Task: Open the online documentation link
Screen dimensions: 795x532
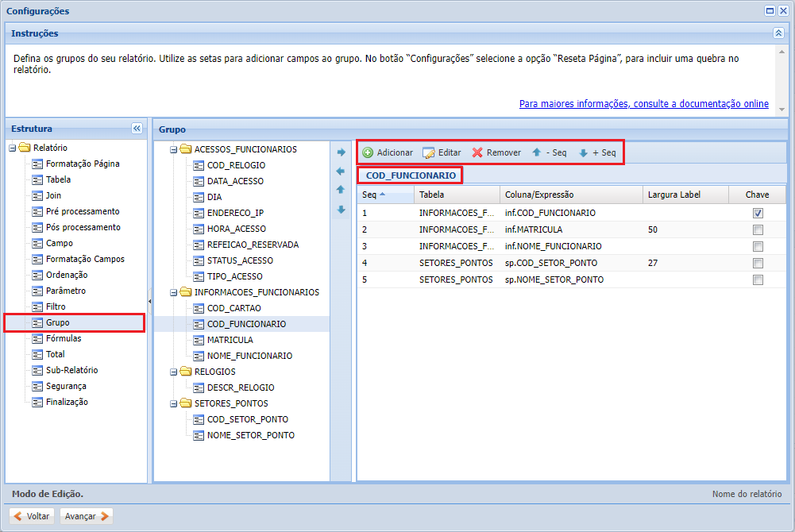Action: click(643, 104)
